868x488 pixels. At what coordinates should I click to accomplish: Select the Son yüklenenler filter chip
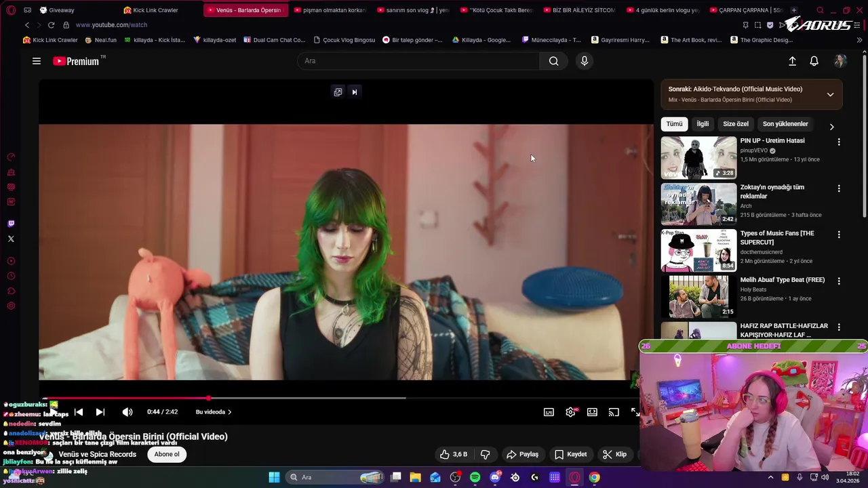(x=785, y=124)
